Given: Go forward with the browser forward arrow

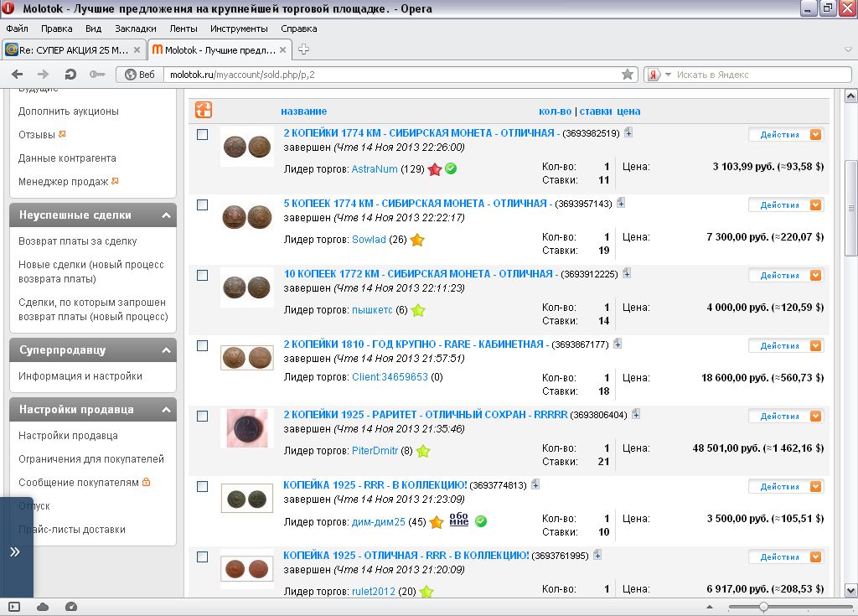Looking at the screenshot, I should [44, 75].
